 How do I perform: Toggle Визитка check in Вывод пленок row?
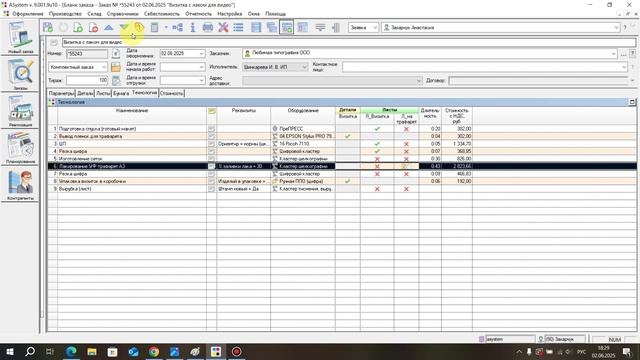tap(348, 136)
